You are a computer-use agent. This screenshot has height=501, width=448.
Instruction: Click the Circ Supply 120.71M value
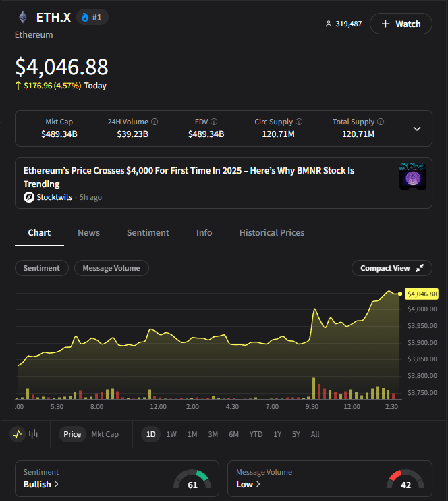click(278, 134)
